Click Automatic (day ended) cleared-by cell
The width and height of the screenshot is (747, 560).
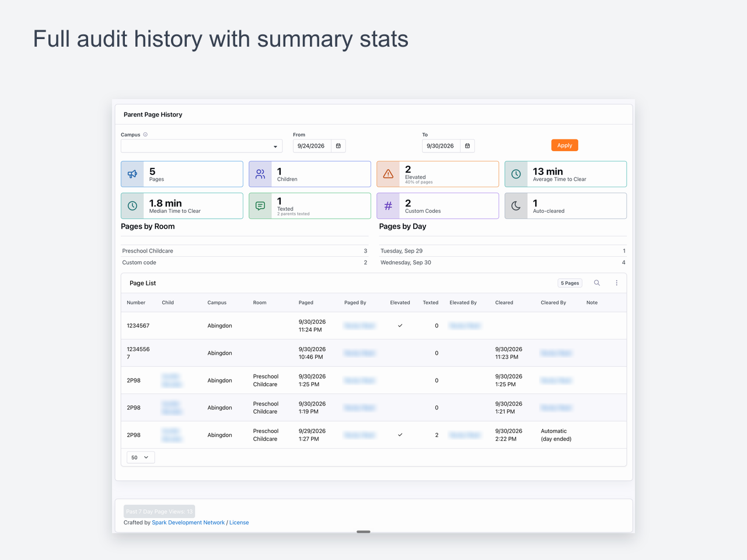[x=556, y=435]
